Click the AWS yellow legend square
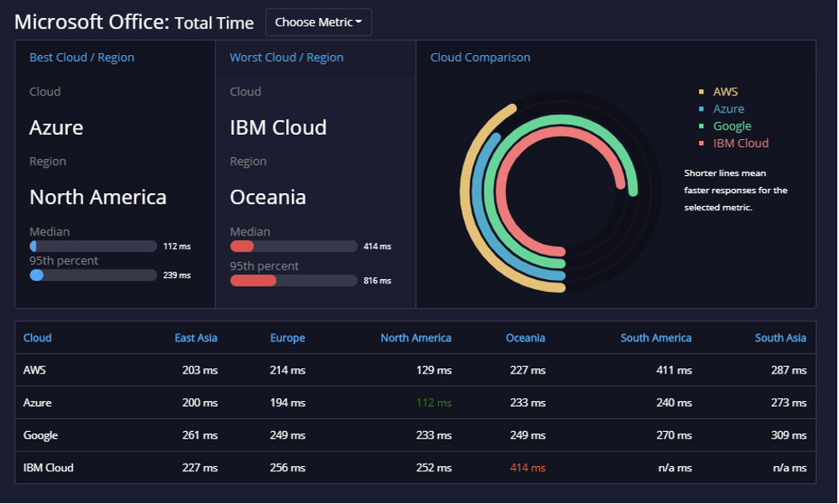This screenshot has height=504, width=839. [701, 92]
